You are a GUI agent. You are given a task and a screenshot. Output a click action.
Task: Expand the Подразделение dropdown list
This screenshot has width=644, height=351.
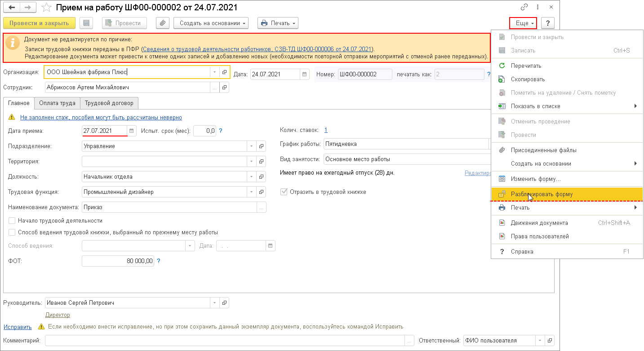click(252, 146)
